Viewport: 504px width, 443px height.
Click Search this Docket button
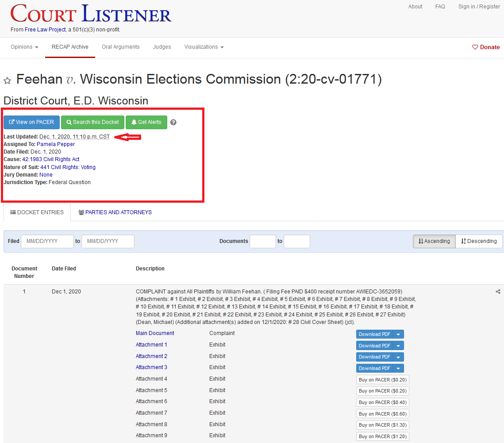92,122
